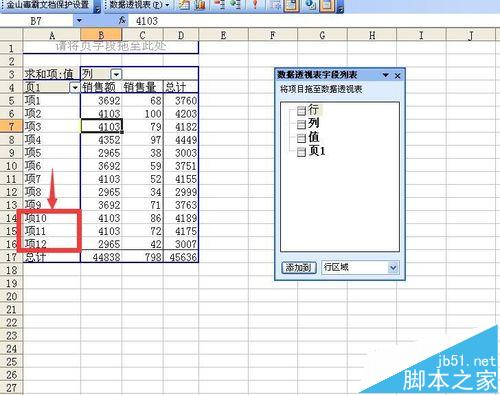
Task: Click the Select All corner box
Action: 11,35
